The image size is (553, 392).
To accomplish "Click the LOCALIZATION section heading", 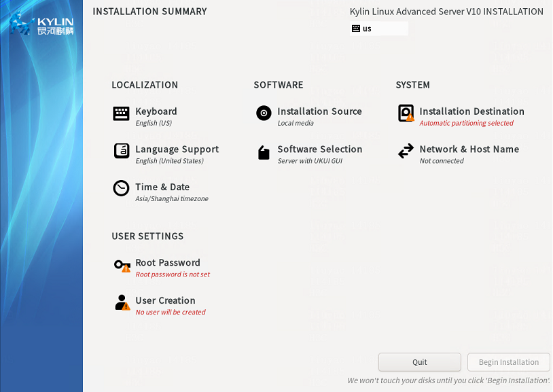I will 145,85.
